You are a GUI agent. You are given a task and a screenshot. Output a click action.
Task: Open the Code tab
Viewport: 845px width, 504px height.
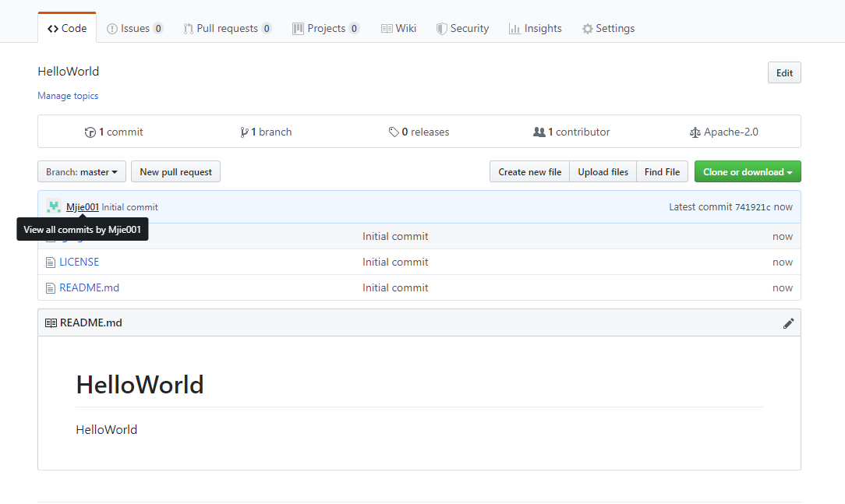tap(67, 28)
